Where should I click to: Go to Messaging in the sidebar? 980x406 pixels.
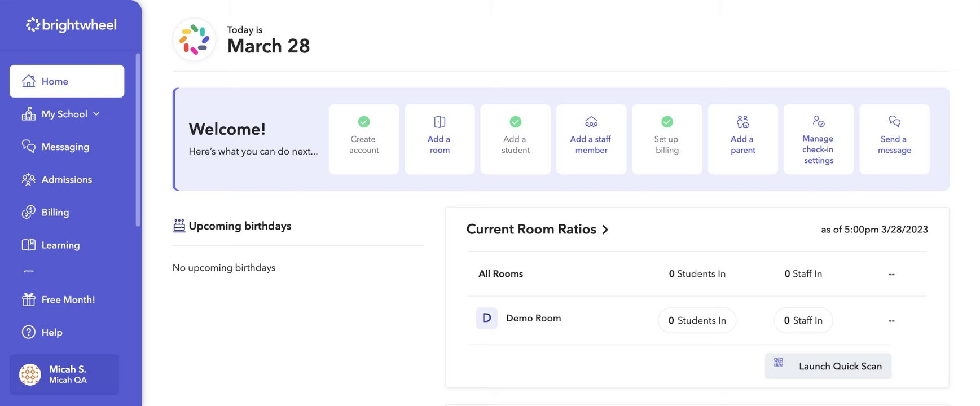pos(65,147)
